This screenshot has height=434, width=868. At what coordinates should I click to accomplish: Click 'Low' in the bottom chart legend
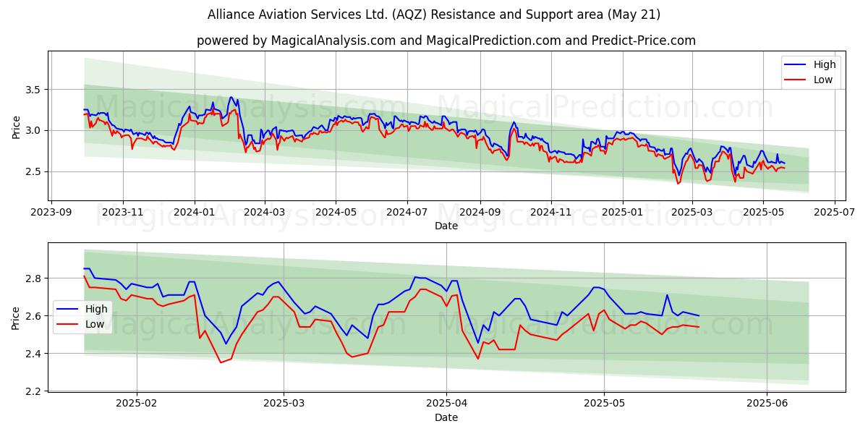[x=95, y=324]
